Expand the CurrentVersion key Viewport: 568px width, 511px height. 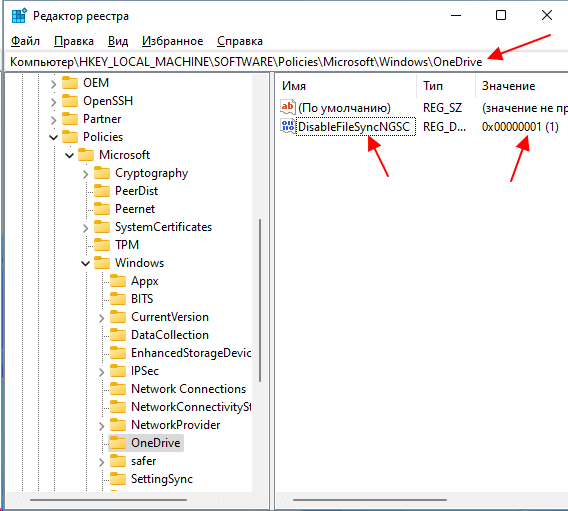point(101,317)
